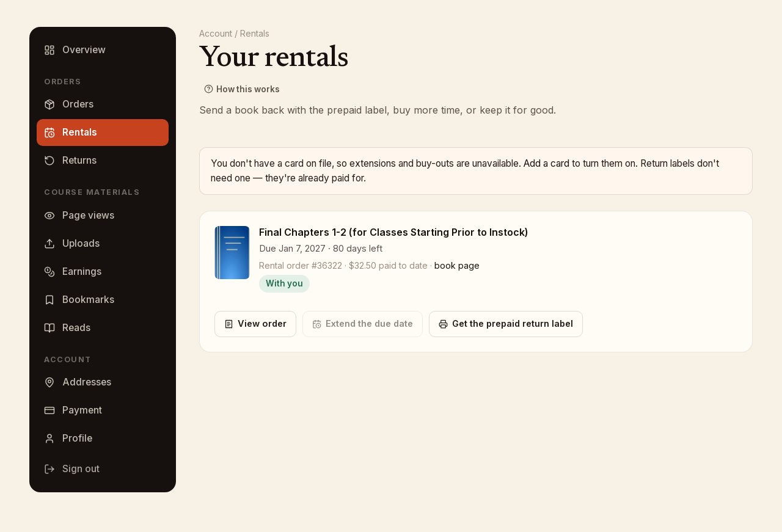Image resolution: width=782 pixels, height=532 pixels.
Task: Click the Due Jan 7, 2027 text
Action: point(292,249)
